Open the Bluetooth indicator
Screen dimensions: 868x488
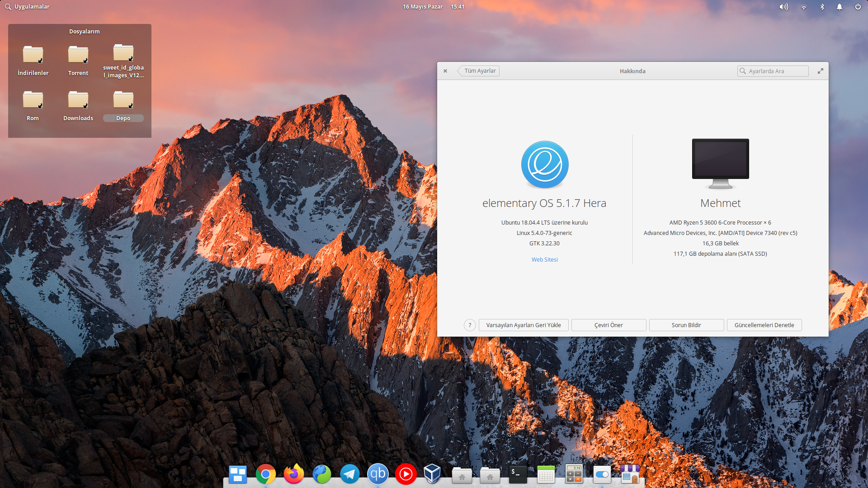pyautogui.click(x=822, y=7)
